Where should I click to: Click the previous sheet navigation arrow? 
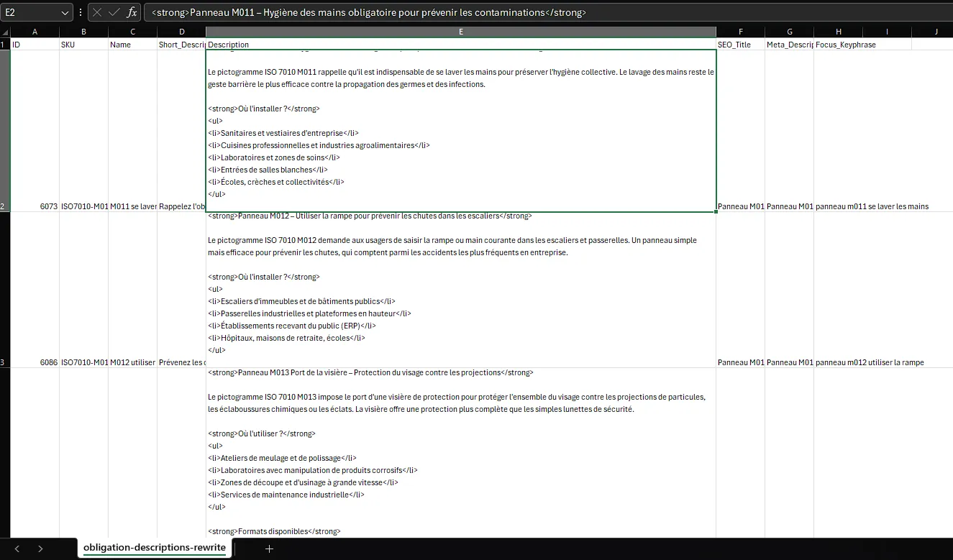click(x=17, y=548)
